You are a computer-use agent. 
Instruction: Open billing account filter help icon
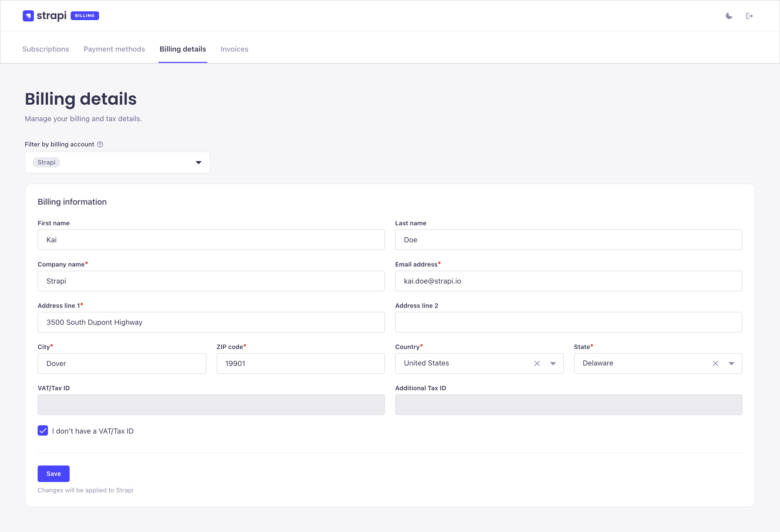[100, 144]
